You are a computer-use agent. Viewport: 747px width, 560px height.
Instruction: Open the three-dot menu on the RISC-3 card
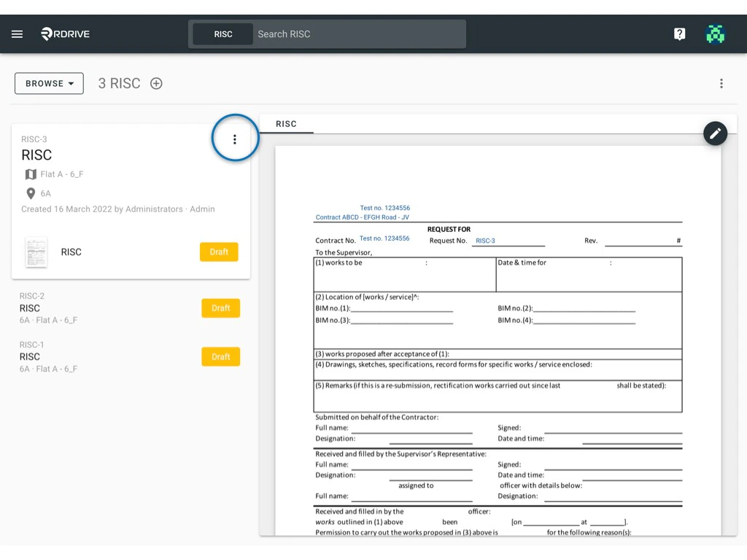pyautogui.click(x=234, y=138)
